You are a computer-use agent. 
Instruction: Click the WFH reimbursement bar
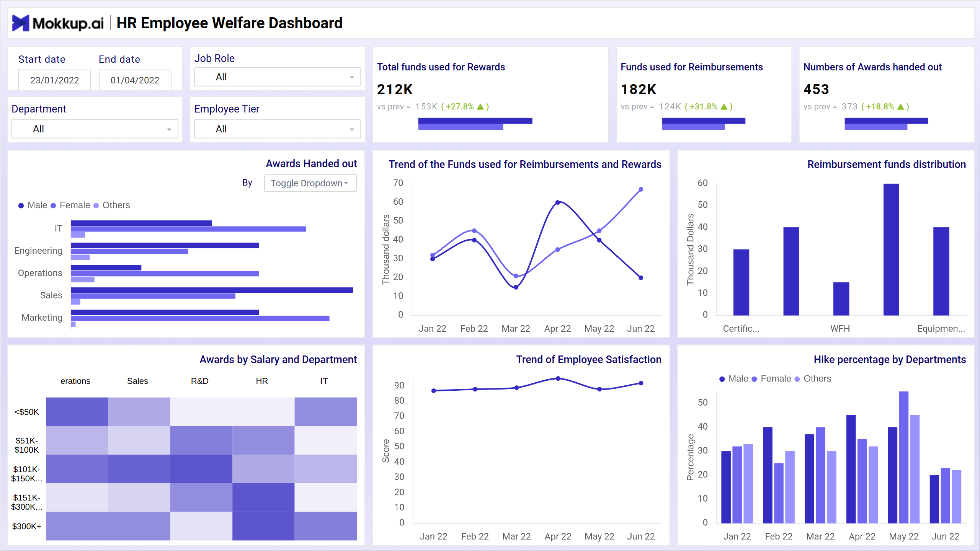click(x=841, y=299)
